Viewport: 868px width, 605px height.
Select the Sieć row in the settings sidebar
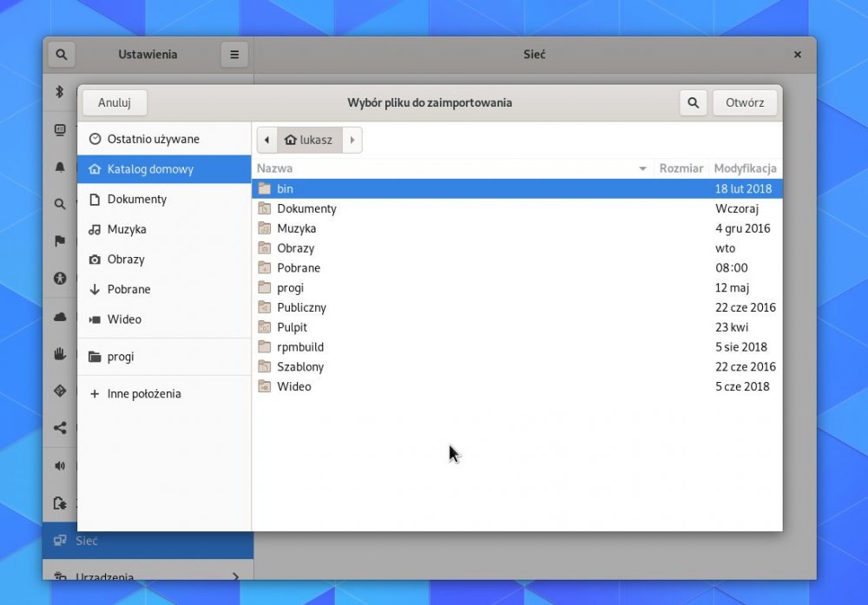click(x=148, y=541)
